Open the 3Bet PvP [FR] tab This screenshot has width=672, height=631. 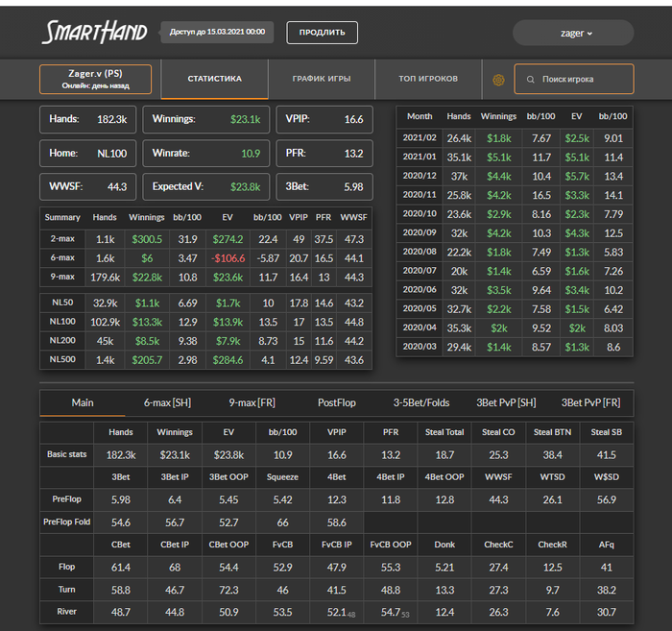point(590,402)
